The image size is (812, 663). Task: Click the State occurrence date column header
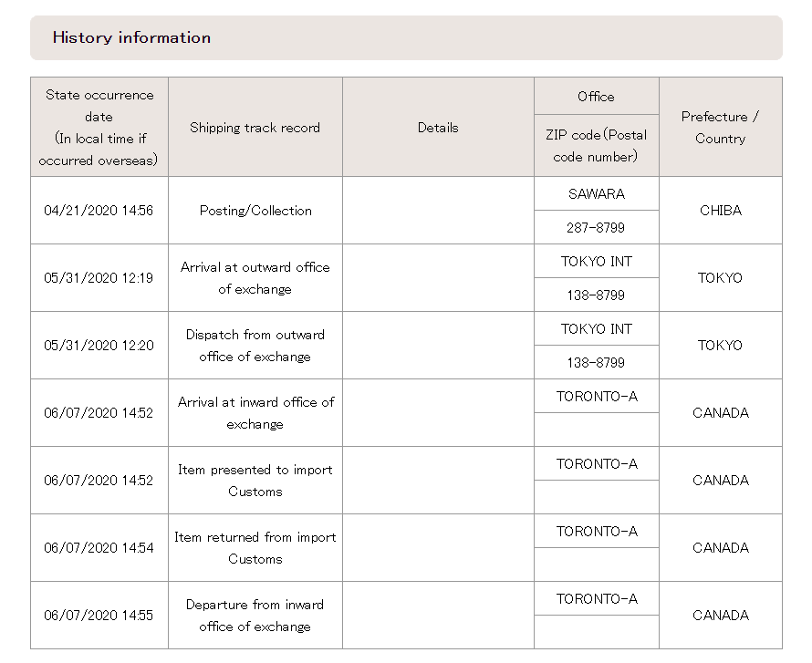99,128
